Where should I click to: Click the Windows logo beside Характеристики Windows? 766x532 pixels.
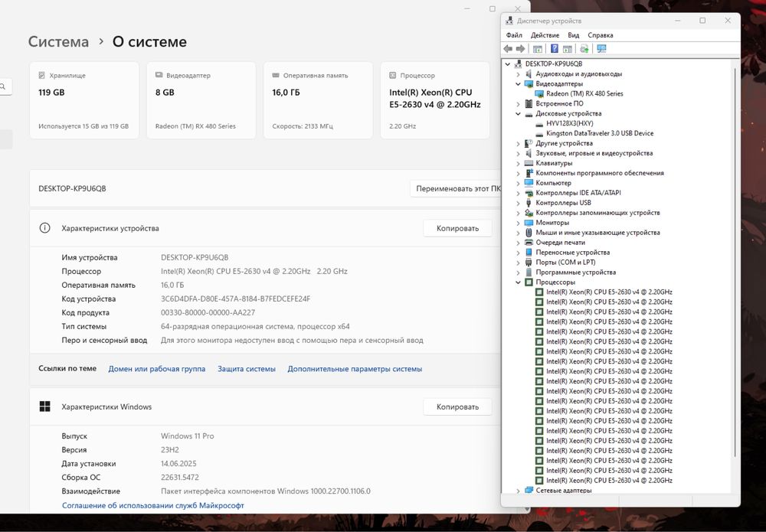(44, 406)
